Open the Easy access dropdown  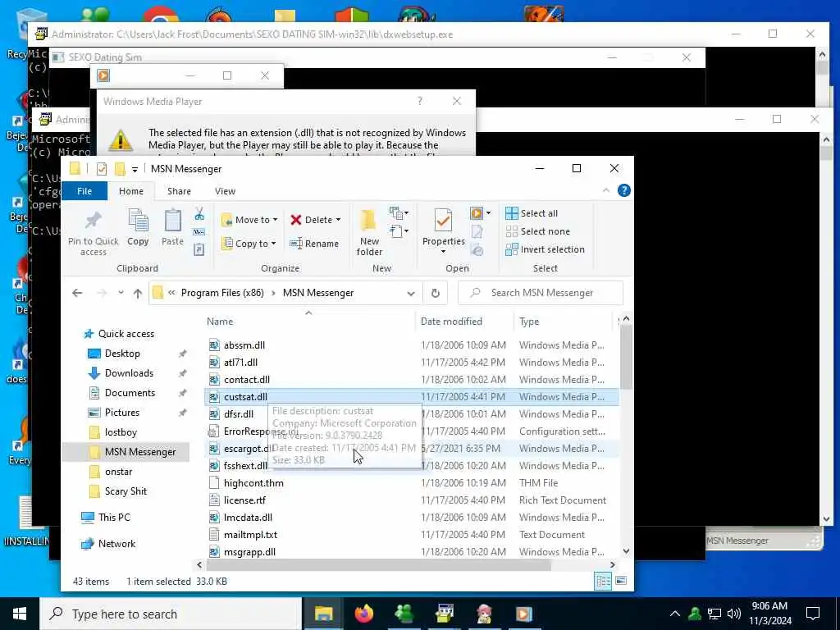click(399, 231)
